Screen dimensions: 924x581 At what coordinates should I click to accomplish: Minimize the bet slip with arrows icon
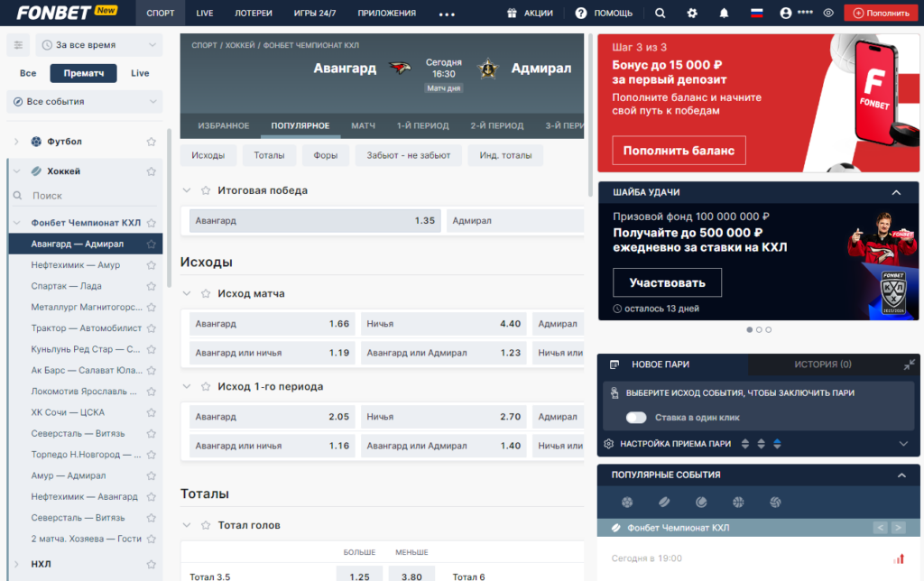pos(910,364)
